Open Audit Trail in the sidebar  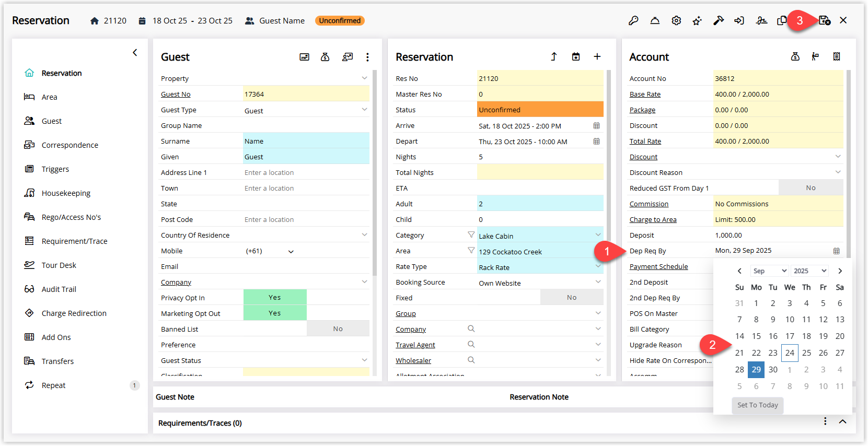tap(59, 289)
